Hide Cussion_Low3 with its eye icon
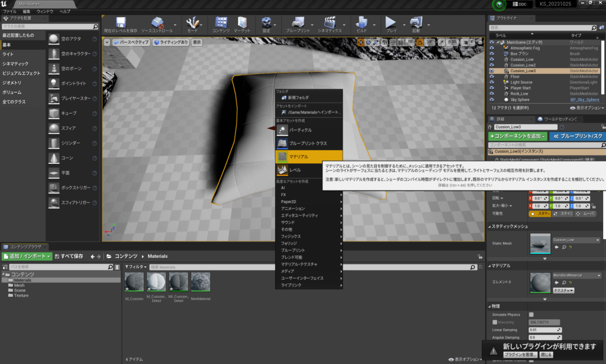606x364 pixels. pyautogui.click(x=492, y=70)
